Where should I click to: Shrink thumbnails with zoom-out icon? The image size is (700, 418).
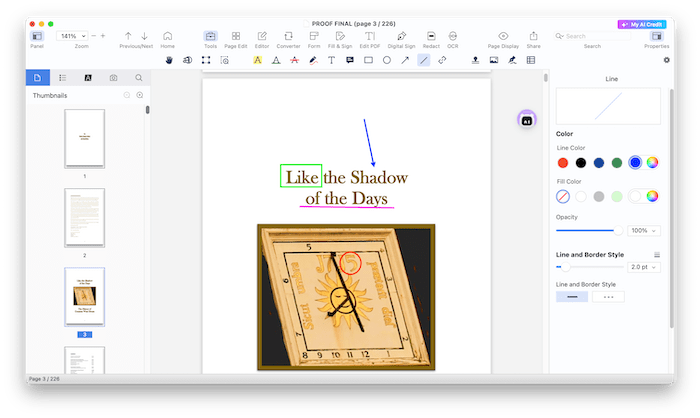pyautogui.click(x=127, y=95)
